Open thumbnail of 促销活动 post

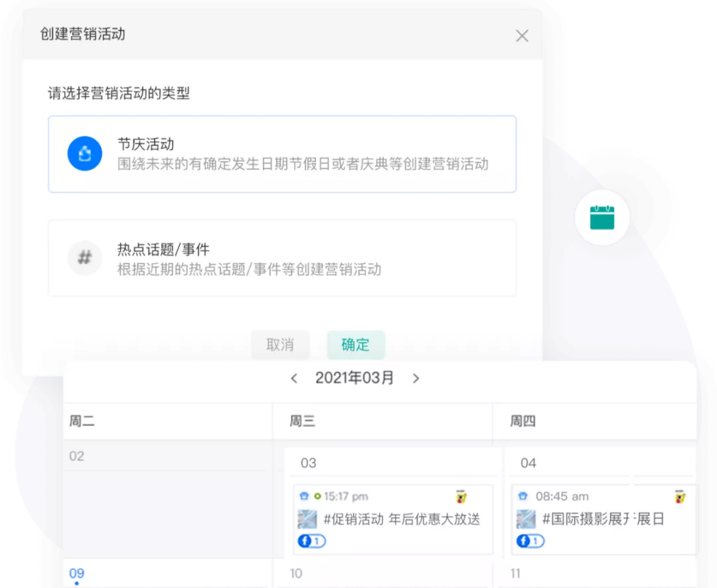[x=307, y=519]
